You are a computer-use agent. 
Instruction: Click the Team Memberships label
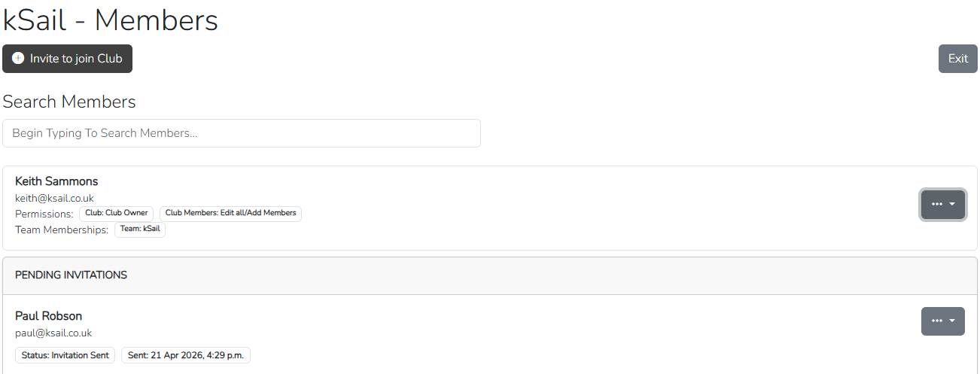(62, 230)
